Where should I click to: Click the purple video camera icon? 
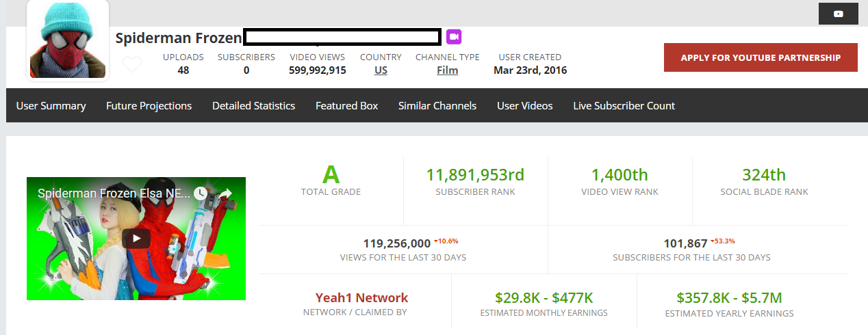coord(454,37)
